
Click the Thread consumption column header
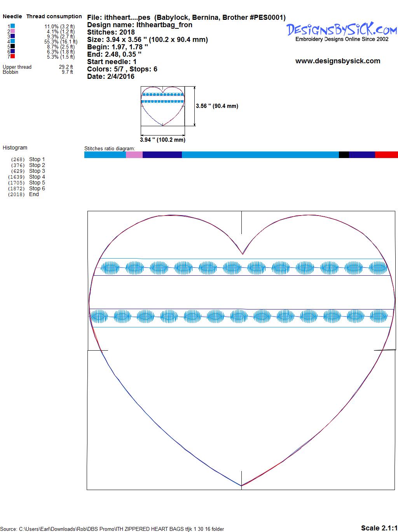click(54, 16)
